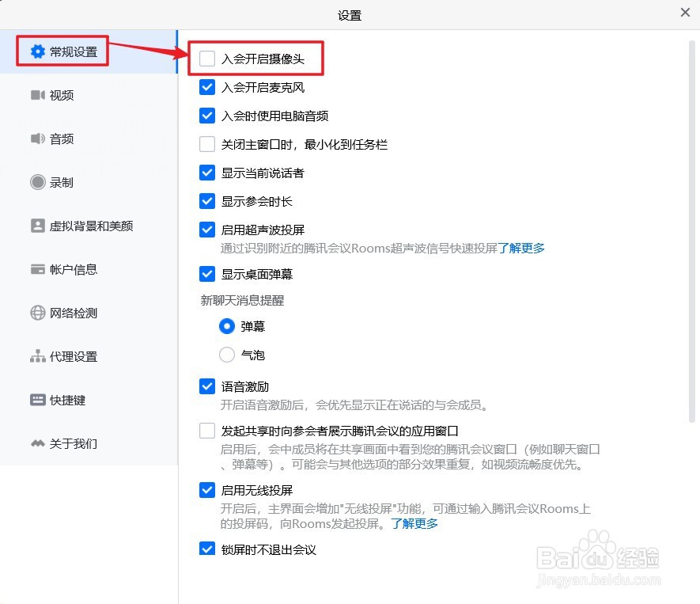The height and width of the screenshot is (604, 700).
Task: Check 关闭主窗口时，最小化到任务栏
Action: [x=207, y=144]
